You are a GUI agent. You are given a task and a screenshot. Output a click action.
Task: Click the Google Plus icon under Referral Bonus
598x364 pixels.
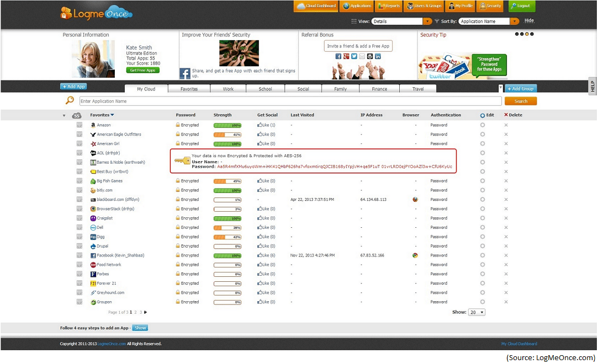coord(346,56)
